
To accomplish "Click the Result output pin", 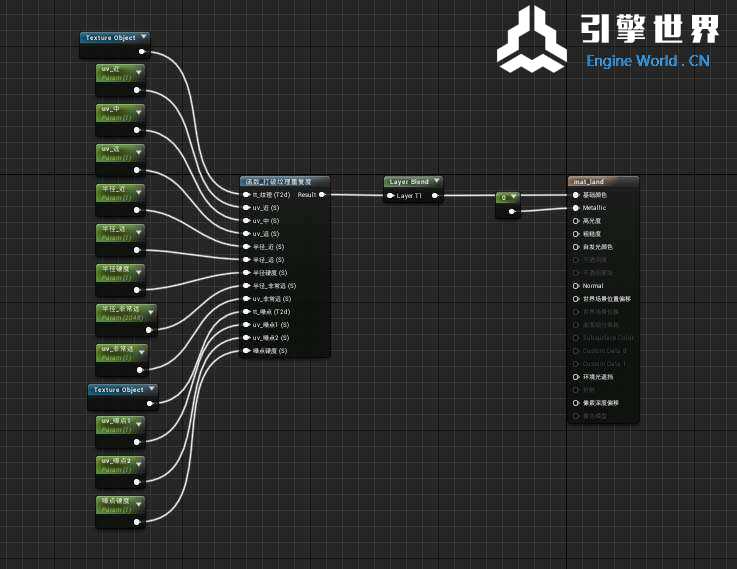I will (x=321, y=195).
